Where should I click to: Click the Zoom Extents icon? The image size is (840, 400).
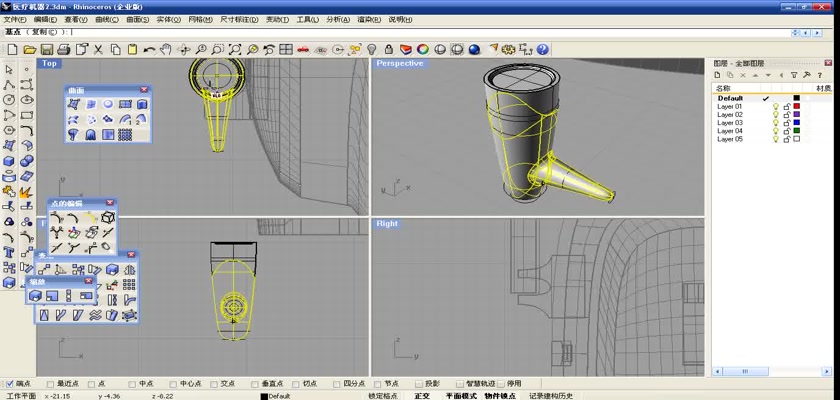235,50
